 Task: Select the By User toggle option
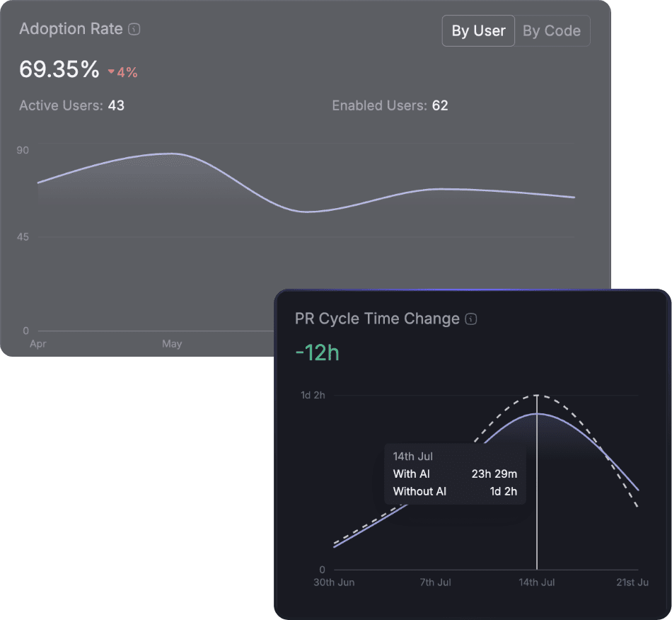click(478, 31)
